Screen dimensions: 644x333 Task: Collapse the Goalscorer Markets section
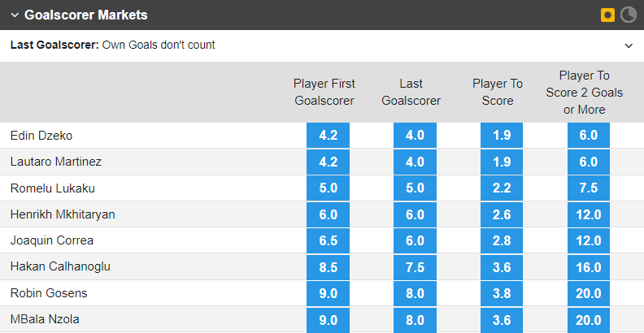pyautogui.click(x=14, y=15)
